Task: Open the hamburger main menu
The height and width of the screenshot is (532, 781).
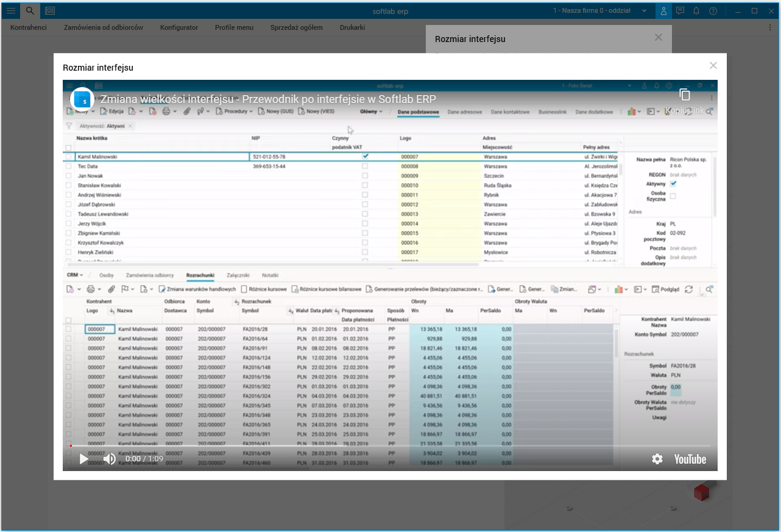Action: (x=10, y=11)
